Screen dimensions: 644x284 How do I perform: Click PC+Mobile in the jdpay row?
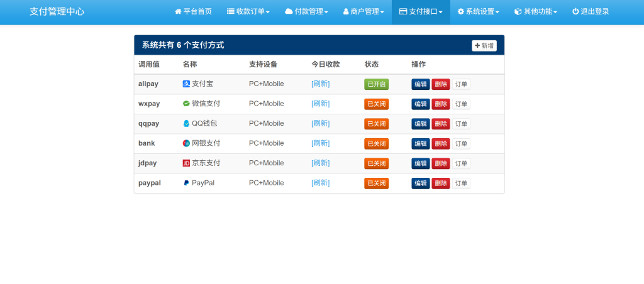[266, 163]
